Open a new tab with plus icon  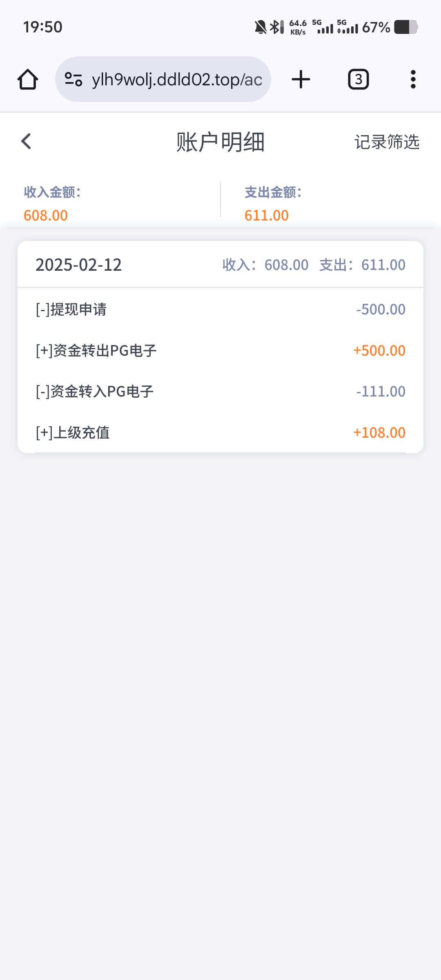pos(301,79)
